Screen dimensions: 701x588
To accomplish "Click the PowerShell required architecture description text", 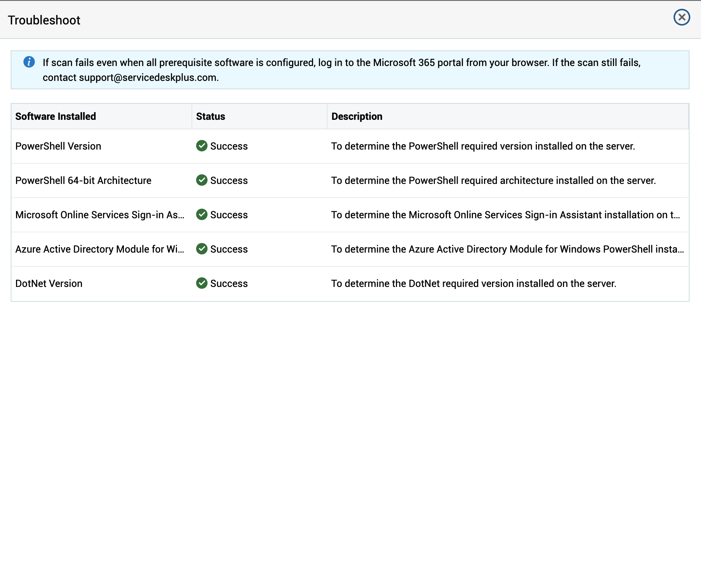I will [x=493, y=180].
